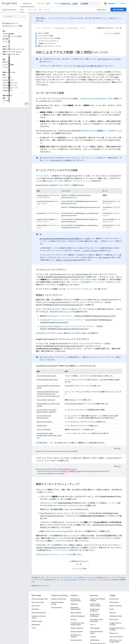Switch to the リソース tab

(x=47, y=10)
